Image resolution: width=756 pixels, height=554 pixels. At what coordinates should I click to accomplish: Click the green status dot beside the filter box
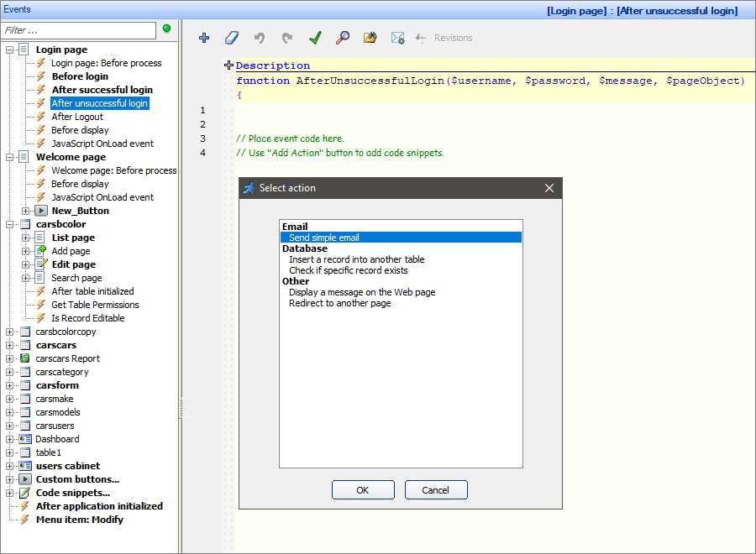pyautogui.click(x=166, y=29)
